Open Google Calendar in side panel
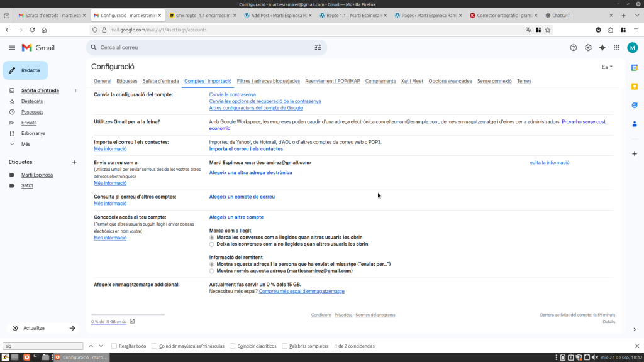The height and width of the screenshot is (362, 644). [635, 67]
